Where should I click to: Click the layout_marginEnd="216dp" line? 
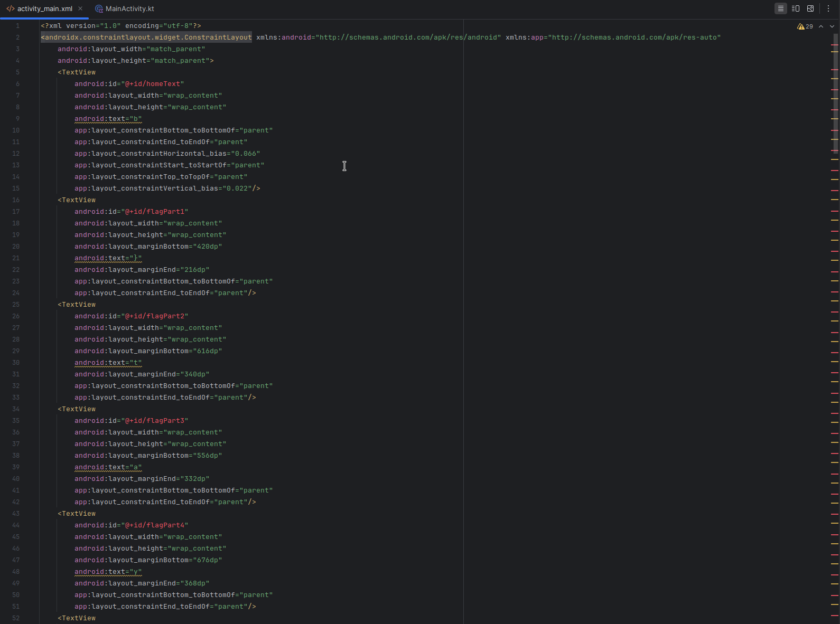(142, 270)
